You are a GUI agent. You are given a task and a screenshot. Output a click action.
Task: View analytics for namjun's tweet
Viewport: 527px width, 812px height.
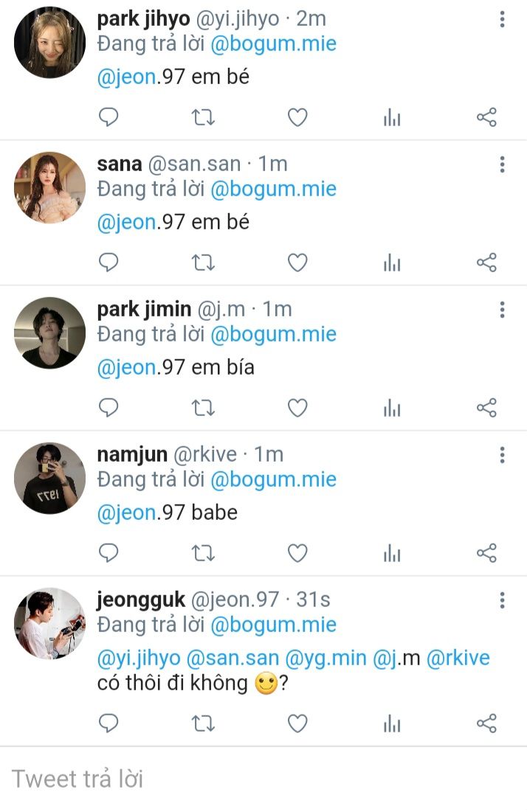pyautogui.click(x=392, y=553)
